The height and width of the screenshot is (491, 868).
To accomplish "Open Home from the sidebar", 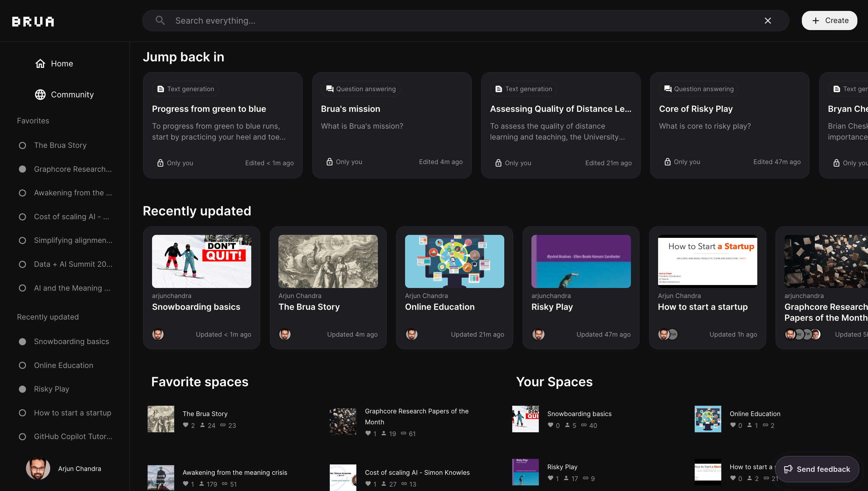I will pyautogui.click(x=54, y=63).
